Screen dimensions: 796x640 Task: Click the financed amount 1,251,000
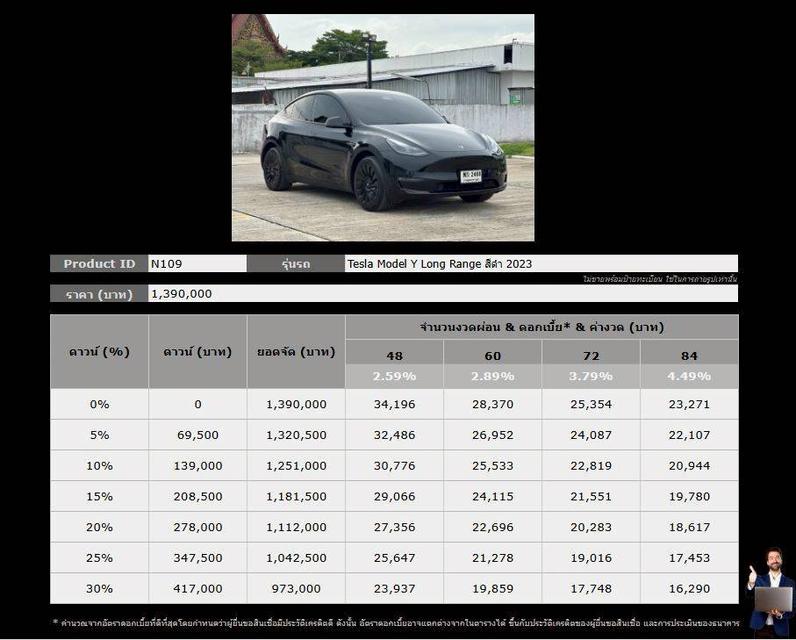pos(296,466)
